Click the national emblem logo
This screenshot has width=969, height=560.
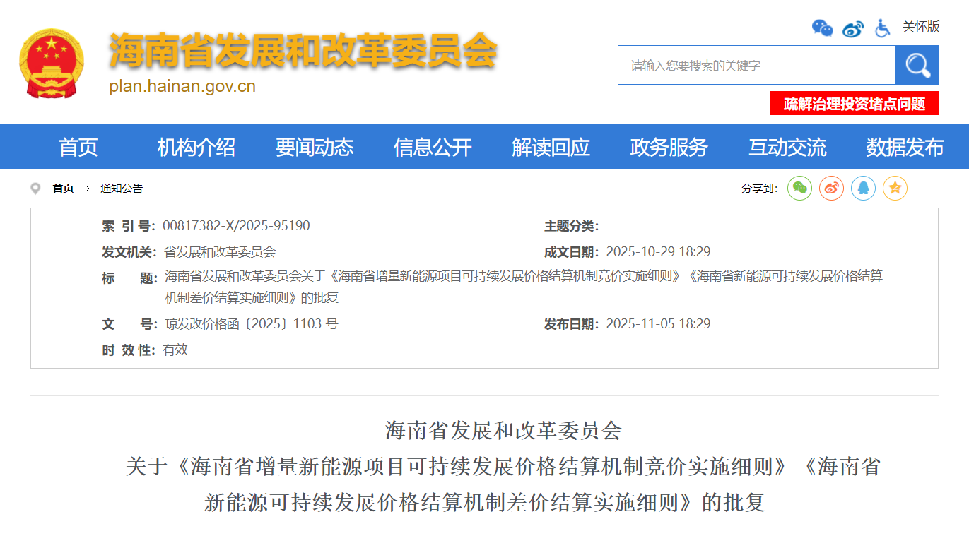[52, 64]
